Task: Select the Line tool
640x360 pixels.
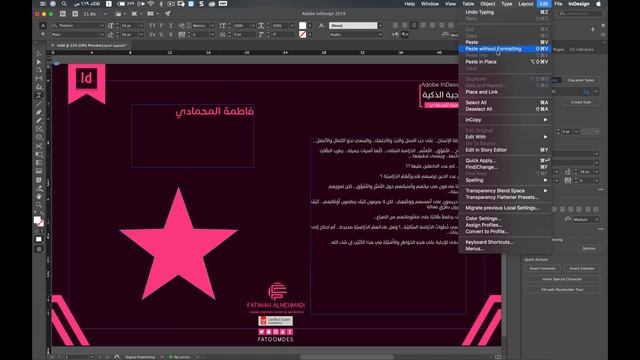Action: click(x=39, y=104)
